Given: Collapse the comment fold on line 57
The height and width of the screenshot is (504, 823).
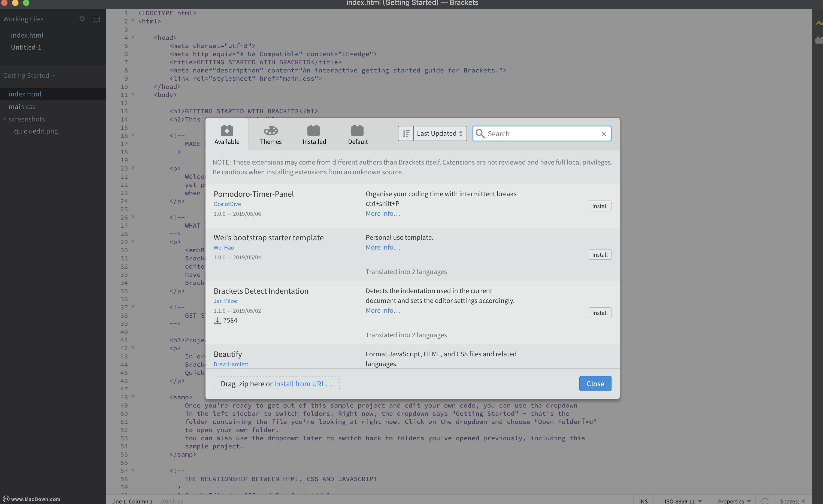Looking at the screenshot, I should [133, 470].
